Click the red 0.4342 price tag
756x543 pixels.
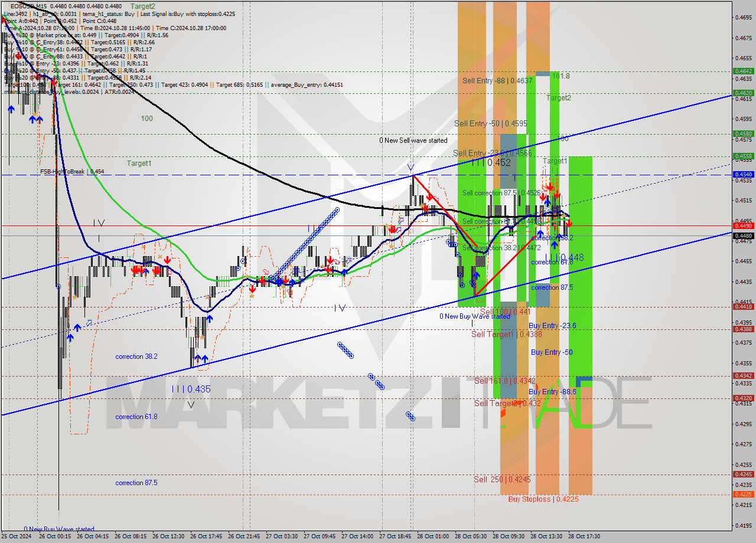click(x=742, y=375)
